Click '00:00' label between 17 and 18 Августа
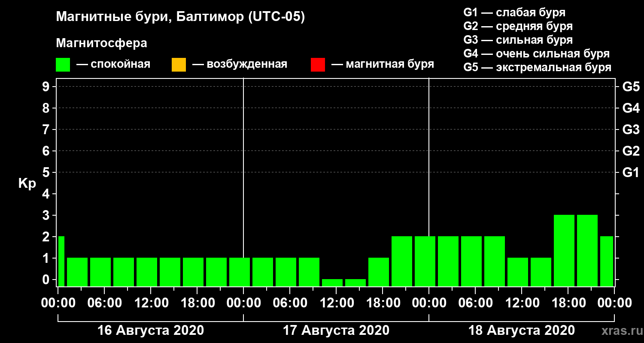The width and height of the screenshot is (644, 343). (x=429, y=303)
